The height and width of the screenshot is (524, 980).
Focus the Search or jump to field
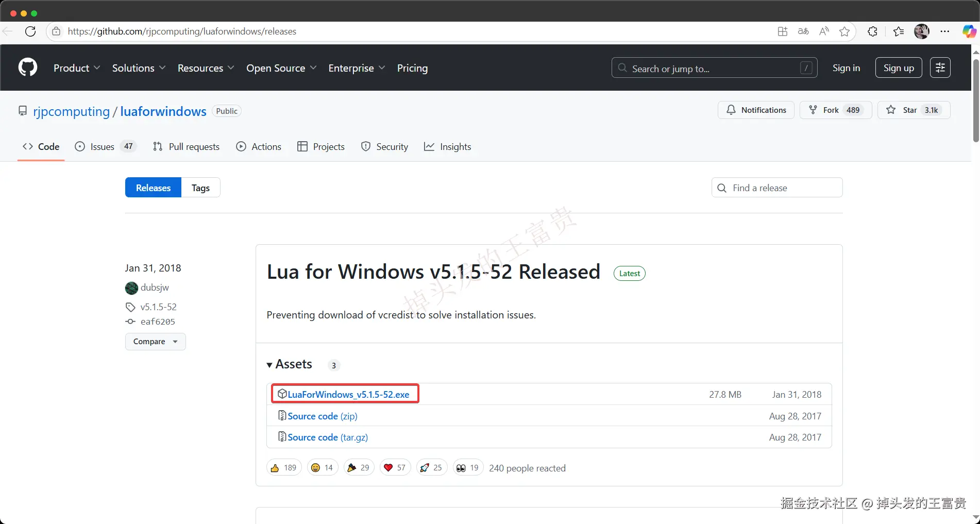pyautogui.click(x=714, y=67)
